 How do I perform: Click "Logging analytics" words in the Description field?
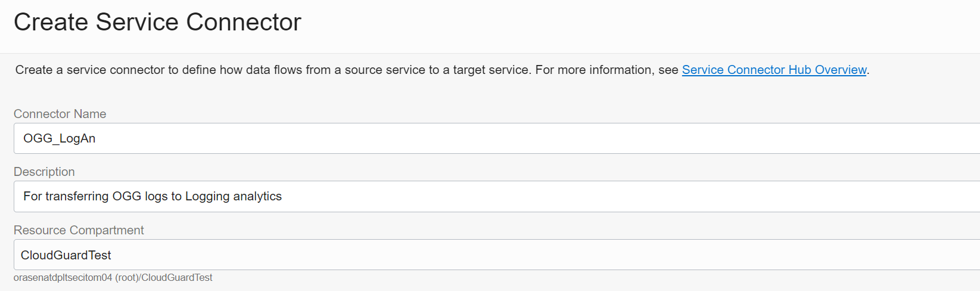click(234, 196)
